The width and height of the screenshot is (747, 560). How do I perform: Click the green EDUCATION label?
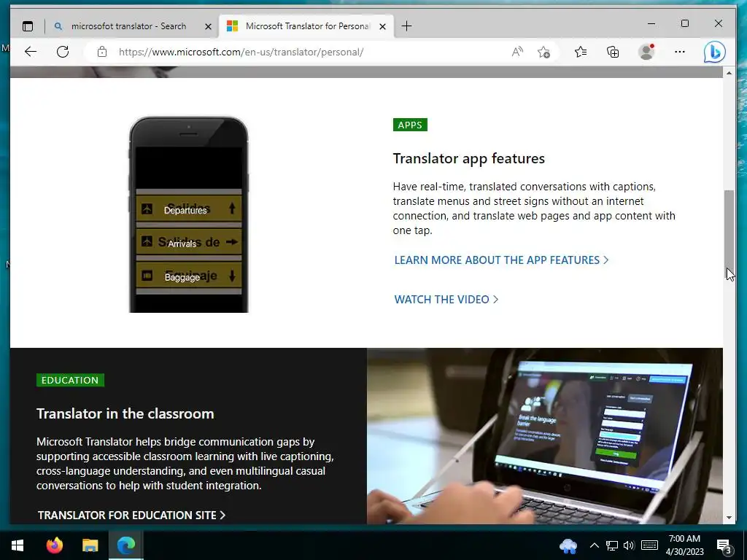click(70, 380)
